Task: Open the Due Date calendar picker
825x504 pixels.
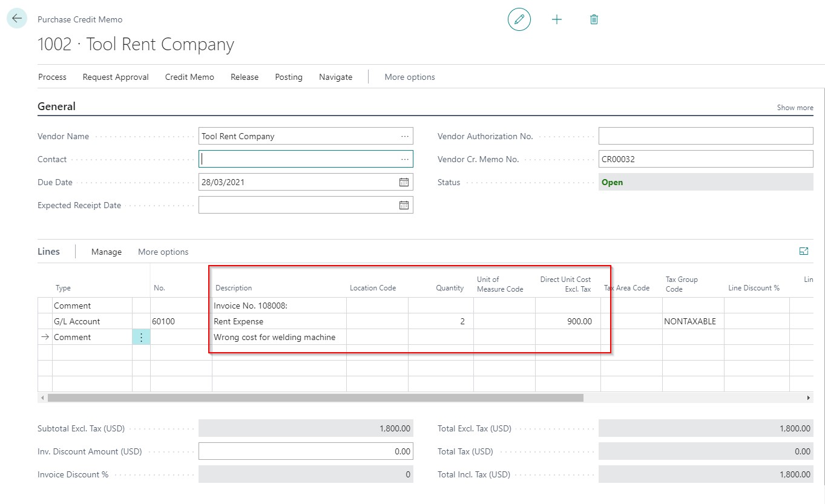Action: 404,182
